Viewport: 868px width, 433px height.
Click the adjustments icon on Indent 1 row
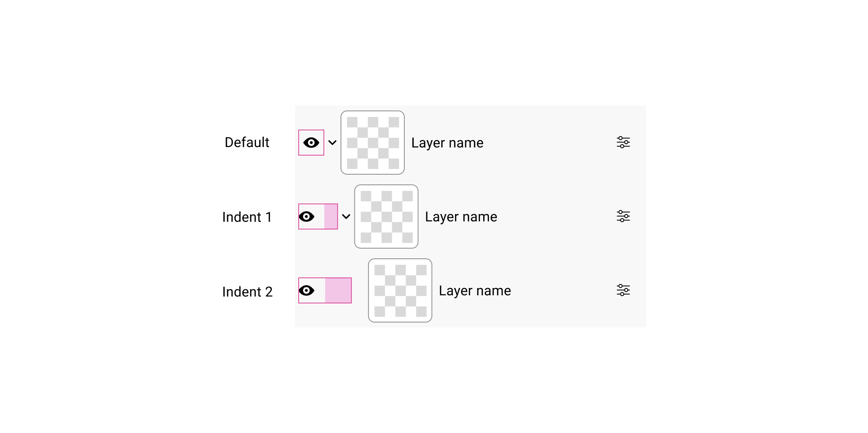tap(623, 216)
